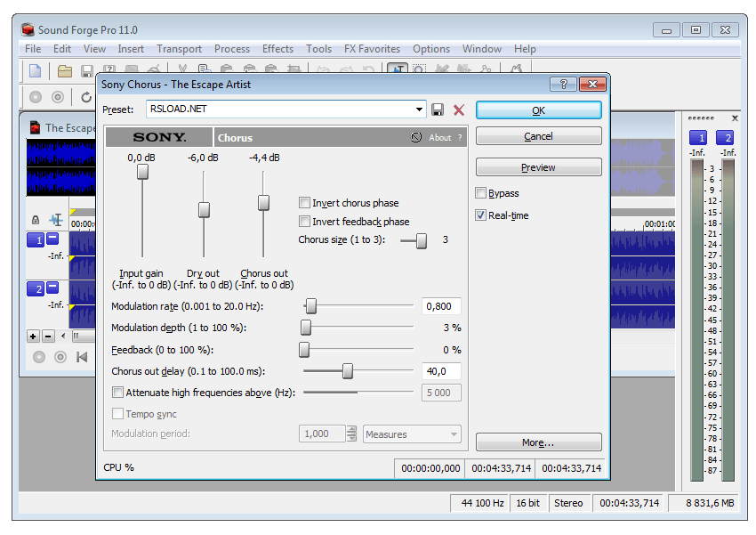
Task: Click the 16 bit status bar entry
Action: click(x=528, y=503)
